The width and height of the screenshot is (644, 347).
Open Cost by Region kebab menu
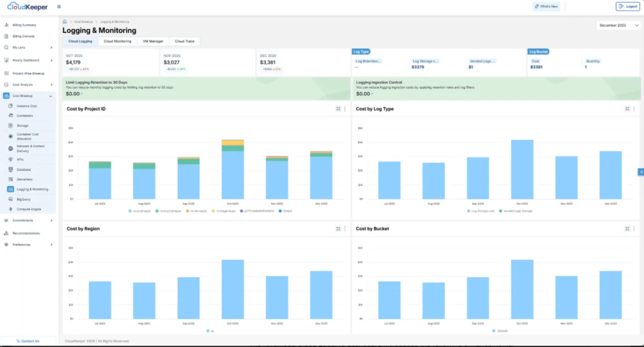pyautogui.click(x=345, y=228)
